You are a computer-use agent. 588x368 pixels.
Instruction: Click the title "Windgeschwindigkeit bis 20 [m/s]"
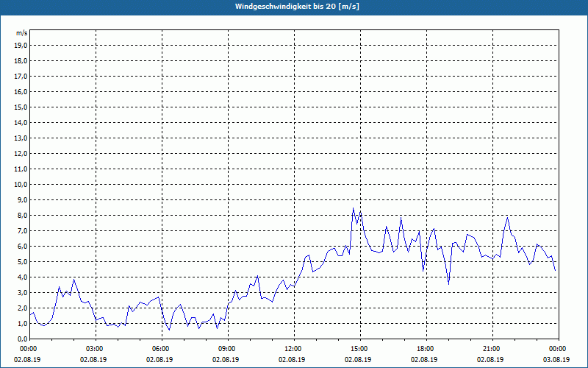297,7
